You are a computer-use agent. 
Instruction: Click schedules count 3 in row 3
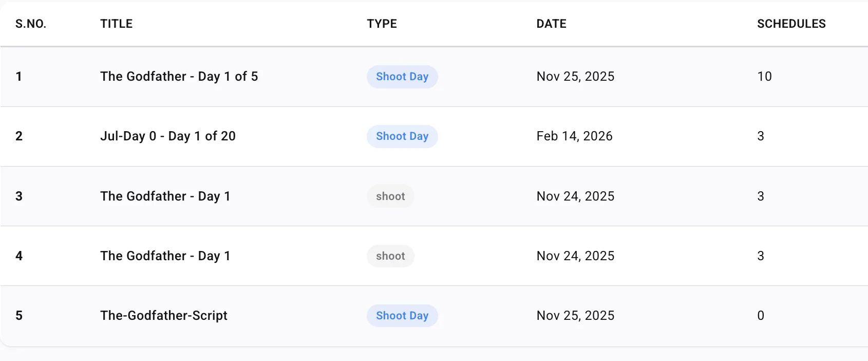[x=761, y=196]
